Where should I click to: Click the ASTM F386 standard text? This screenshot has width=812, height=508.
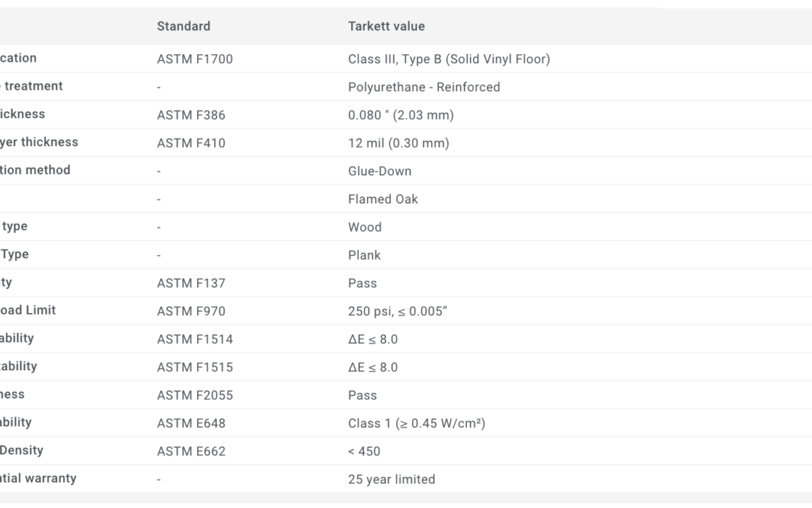pyautogui.click(x=191, y=115)
